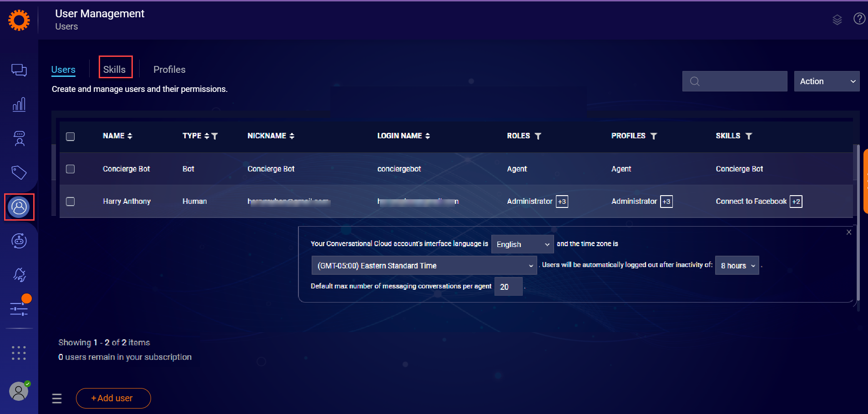This screenshot has width=868, height=414.
Task: Click the tag icon in sidebar
Action: (19, 172)
